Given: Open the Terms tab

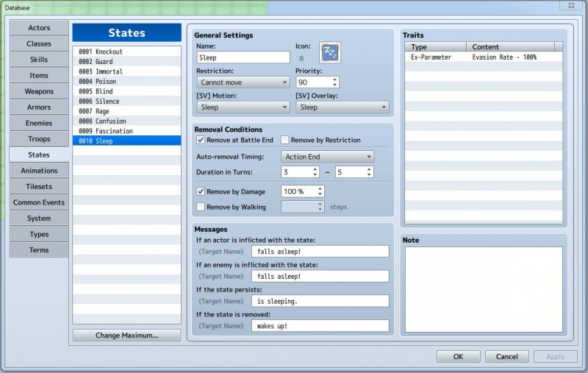Looking at the screenshot, I should point(39,250).
